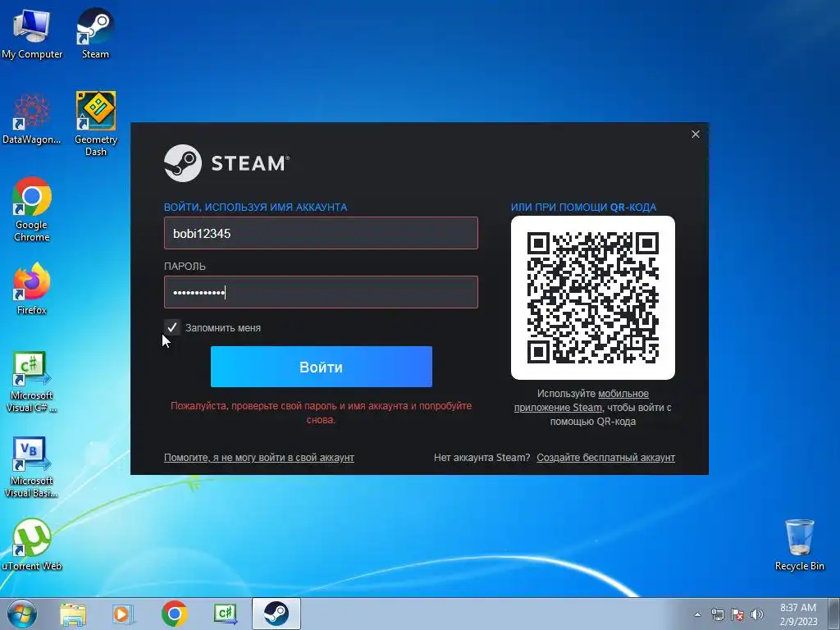Open the network tray icon

point(717,614)
